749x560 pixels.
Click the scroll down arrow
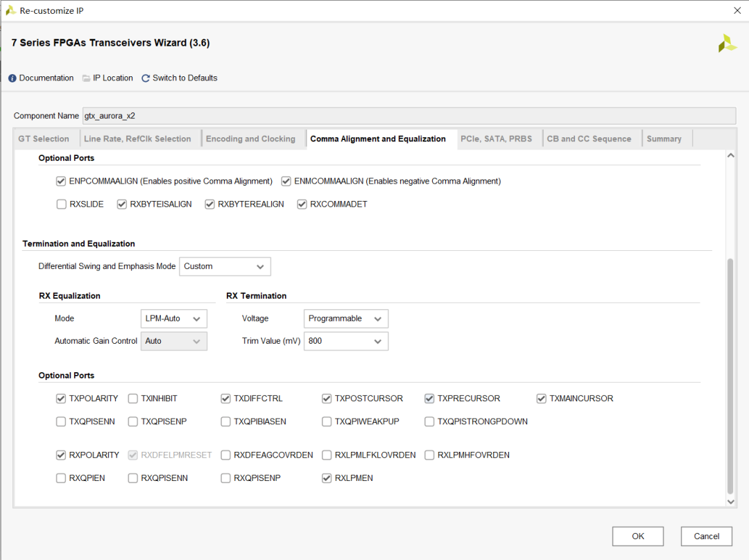[730, 502]
